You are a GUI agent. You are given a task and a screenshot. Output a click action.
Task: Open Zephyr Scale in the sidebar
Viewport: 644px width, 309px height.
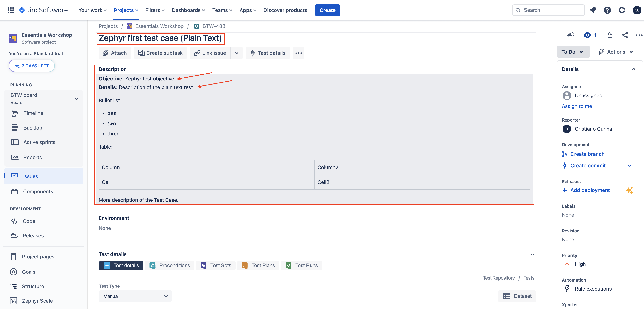click(37, 301)
